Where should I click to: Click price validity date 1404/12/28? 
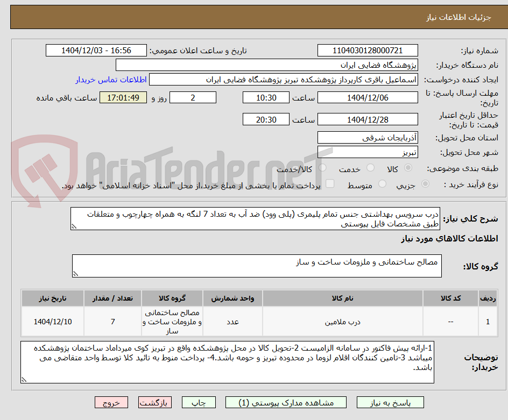pyautogui.click(x=368, y=119)
